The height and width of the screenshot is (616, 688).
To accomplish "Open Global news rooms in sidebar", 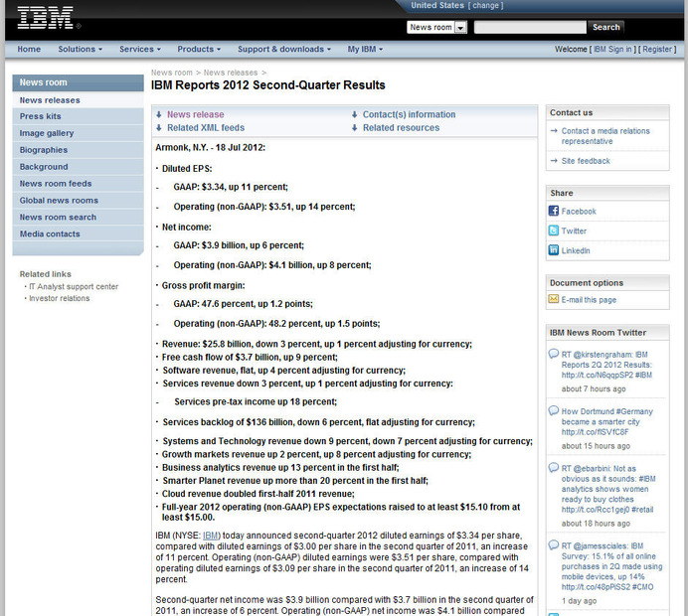I will (x=79, y=201).
